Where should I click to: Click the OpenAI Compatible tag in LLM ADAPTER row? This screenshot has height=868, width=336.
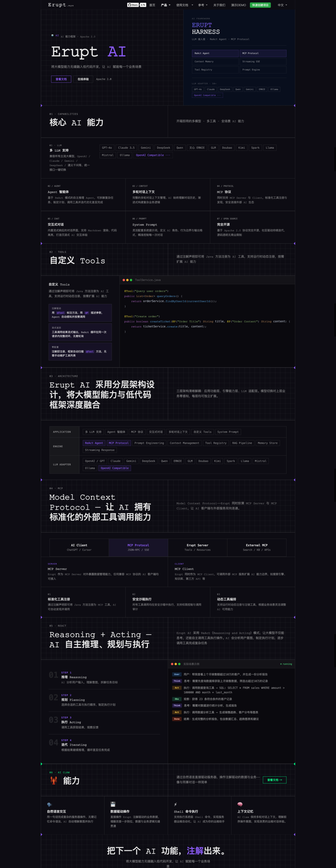(x=114, y=468)
